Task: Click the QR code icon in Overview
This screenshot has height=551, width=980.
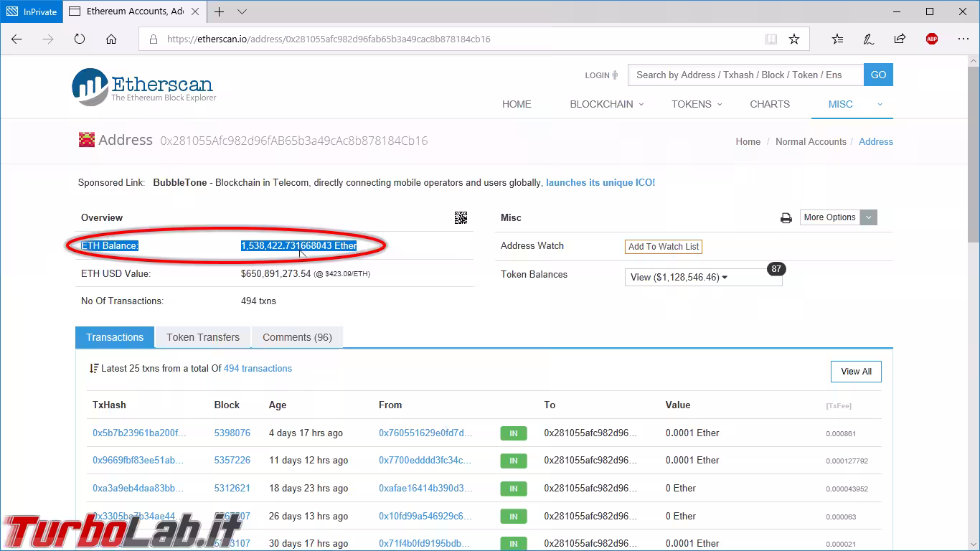Action: click(x=461, y=217)
